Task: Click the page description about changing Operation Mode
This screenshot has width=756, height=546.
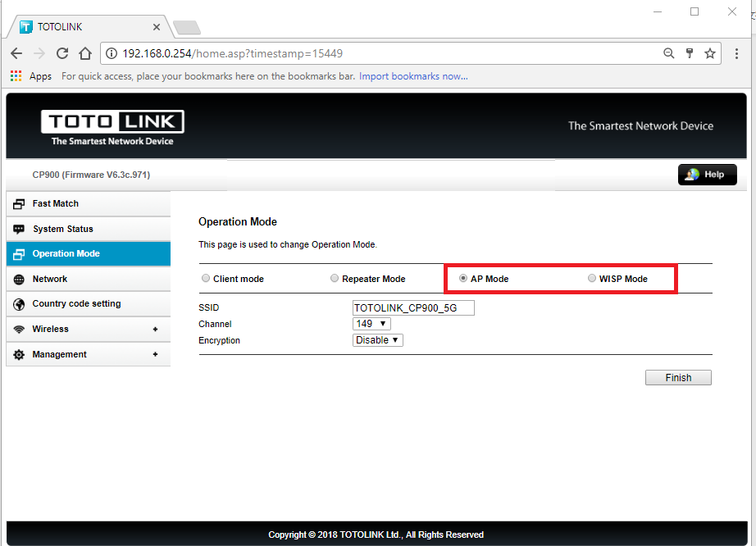Action: pos(288,244)
